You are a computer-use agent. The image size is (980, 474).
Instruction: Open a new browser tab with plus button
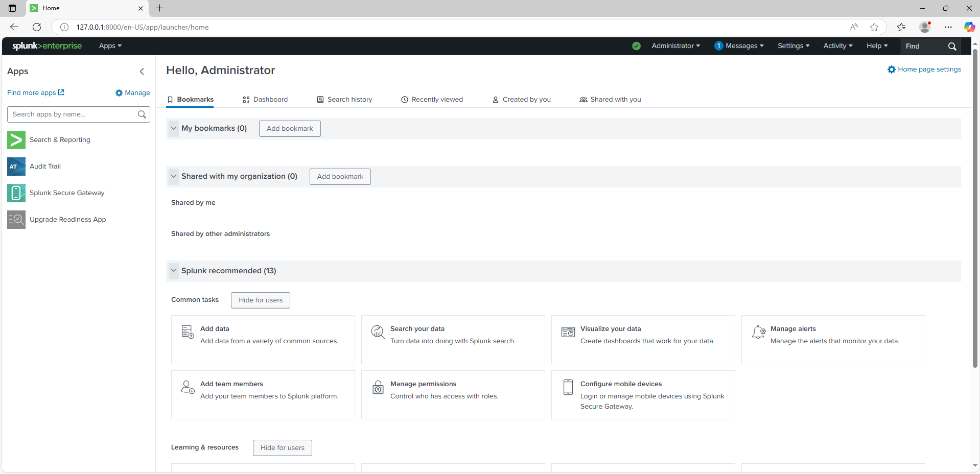tap(159, 8)
